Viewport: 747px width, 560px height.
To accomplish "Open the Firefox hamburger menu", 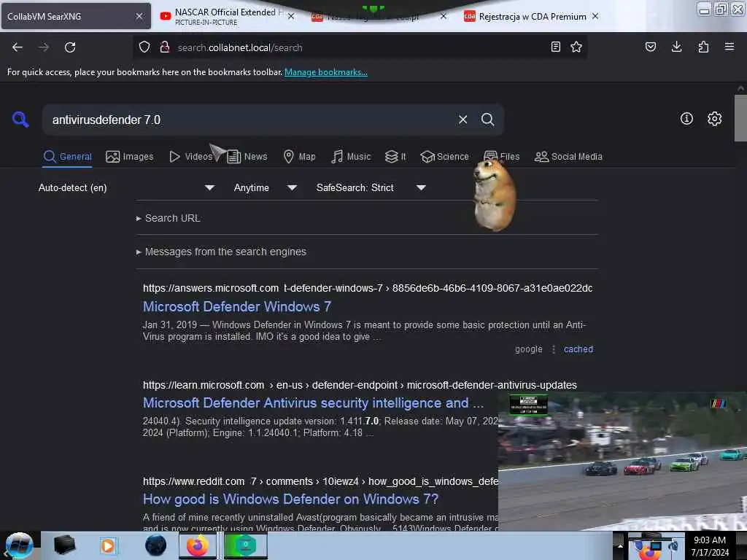I will point(729,47).
